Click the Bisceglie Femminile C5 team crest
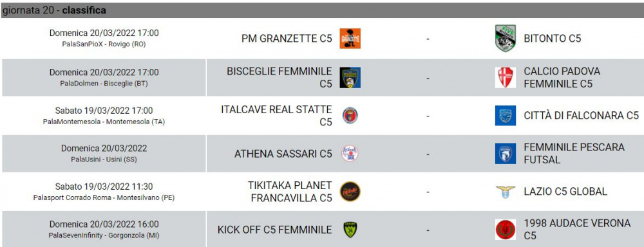Viewport: 644px width, 247px height. click(x=350, y=78)
